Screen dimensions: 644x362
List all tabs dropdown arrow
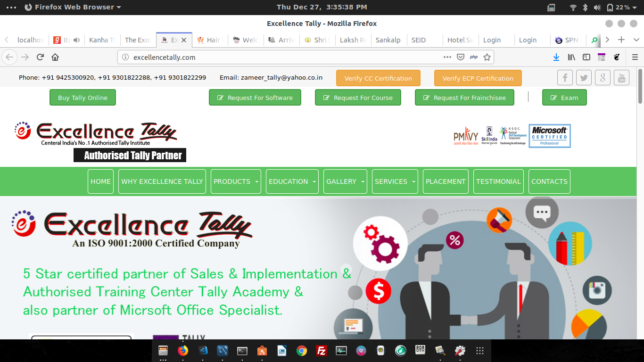pos(636,40)
